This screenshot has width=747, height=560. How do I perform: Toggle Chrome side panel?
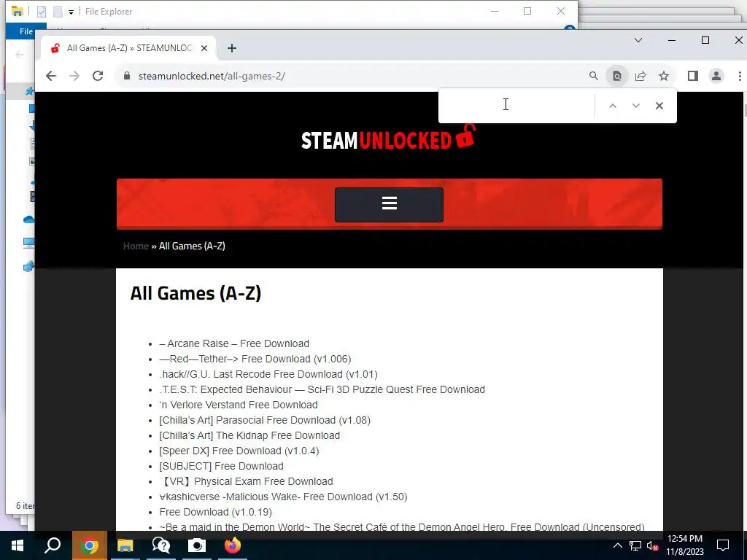click(x=693, y=76)
